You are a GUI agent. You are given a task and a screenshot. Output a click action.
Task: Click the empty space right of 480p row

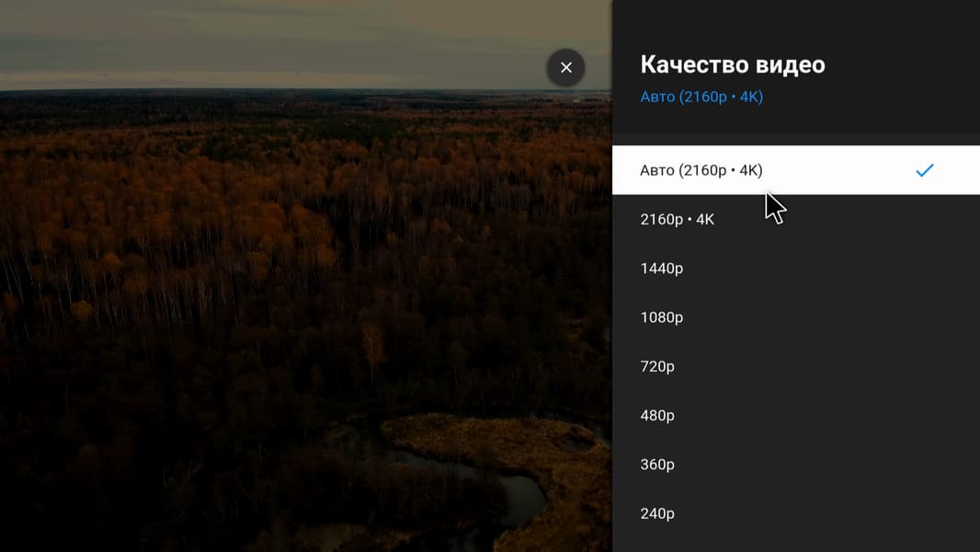[846, 416]
